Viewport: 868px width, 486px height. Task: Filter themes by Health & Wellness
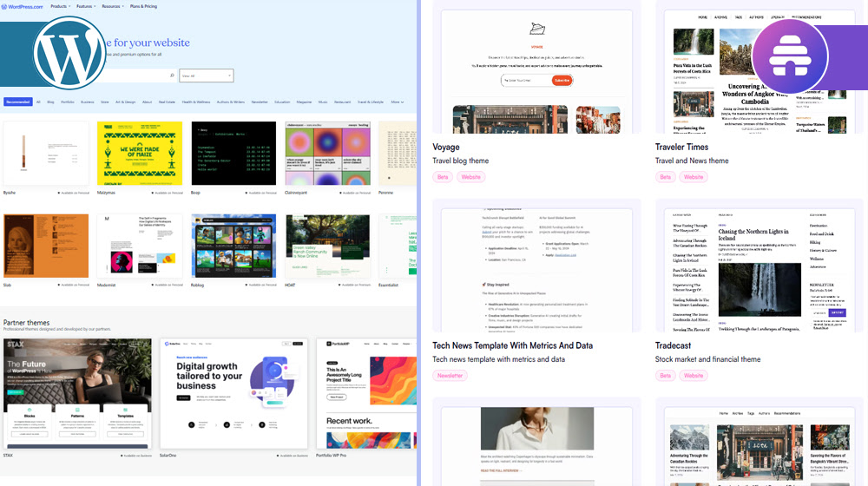[x=196, y=102]
